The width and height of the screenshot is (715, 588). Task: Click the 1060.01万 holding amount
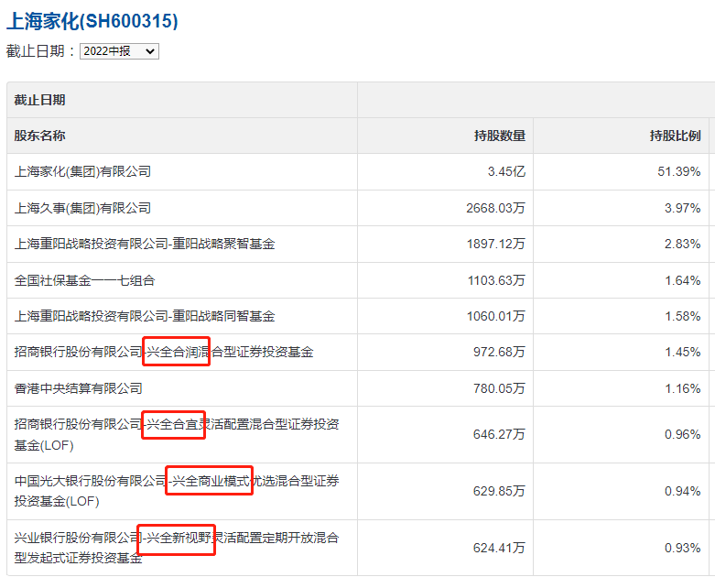(495, 316)
